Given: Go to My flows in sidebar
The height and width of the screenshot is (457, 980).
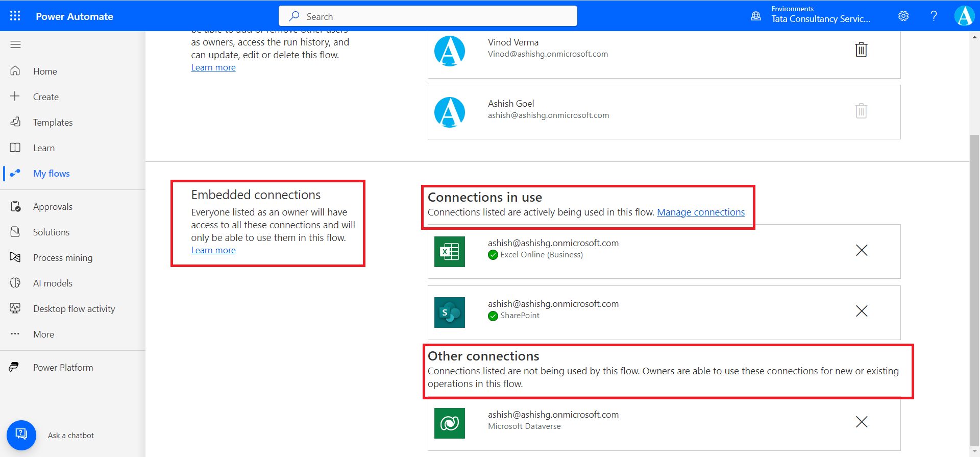Looking at the screenshot, I should pyautogui.click(x=51, y=174).
